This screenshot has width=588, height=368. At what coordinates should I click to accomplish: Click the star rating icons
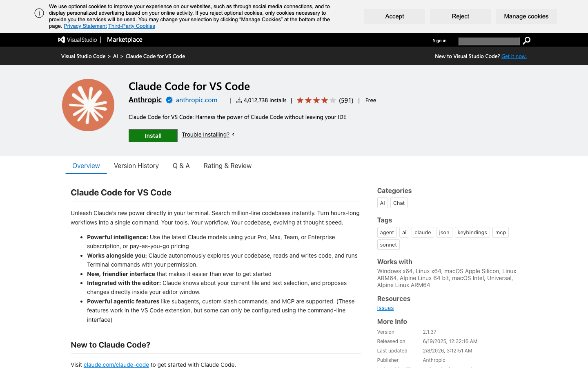(x=316, y=100)
